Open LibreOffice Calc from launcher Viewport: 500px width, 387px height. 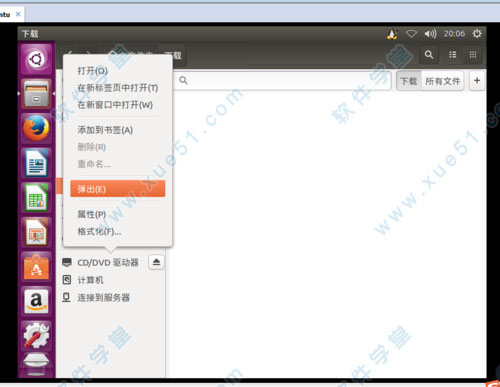36,198
